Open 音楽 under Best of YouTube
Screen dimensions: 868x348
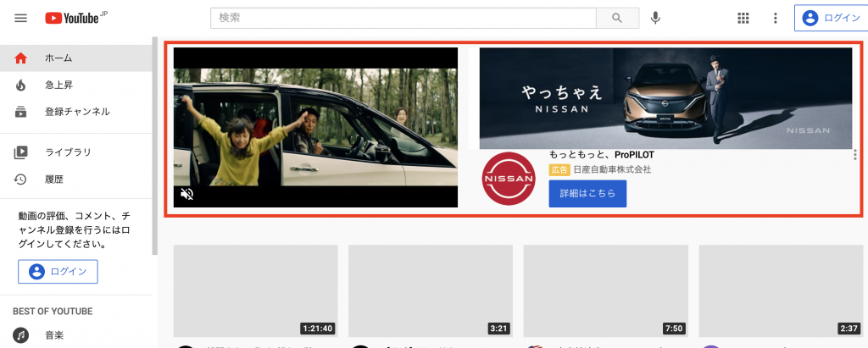pos(75,334)
